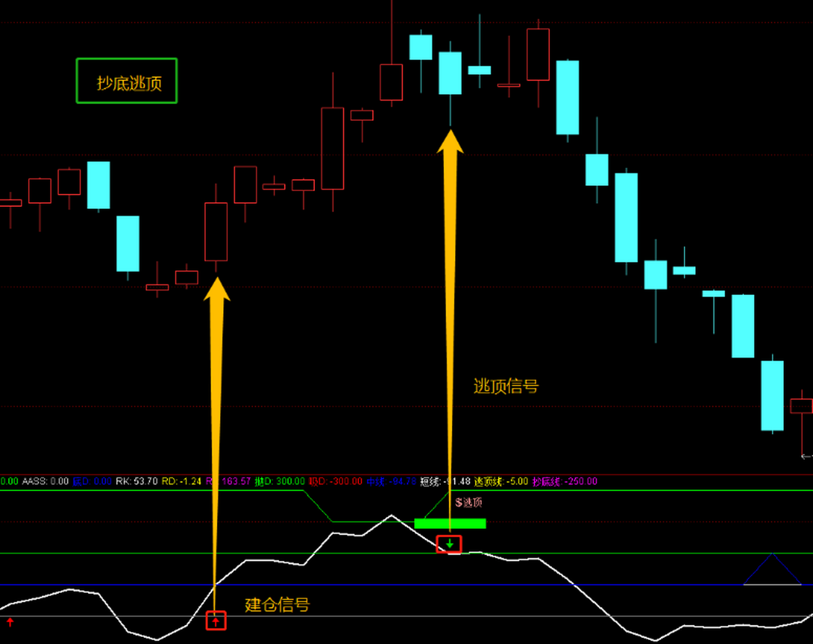Click the blue triangle marker in indicator pane
Viewport: 813px width, 644px height.
[x=772, y=569]
